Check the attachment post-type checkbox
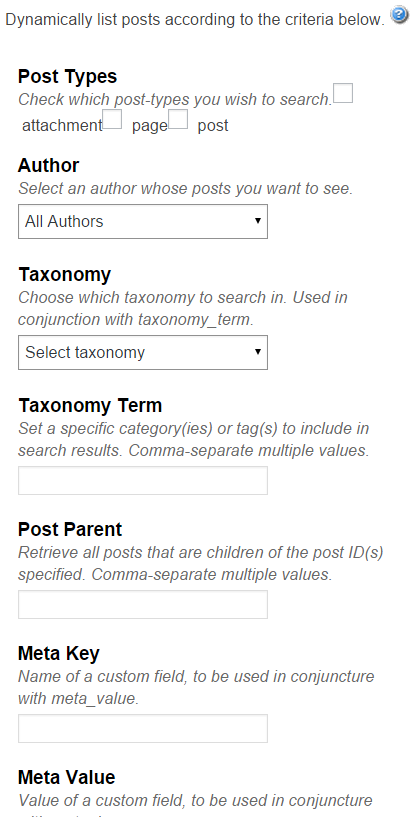Viewport: 420px width, 817px height. pyautogui.click(x=343, y=93)
